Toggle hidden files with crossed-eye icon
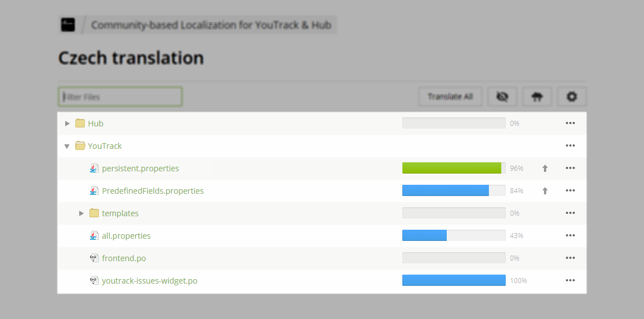Viewport: 644px width, 319px height. point(502,97)
